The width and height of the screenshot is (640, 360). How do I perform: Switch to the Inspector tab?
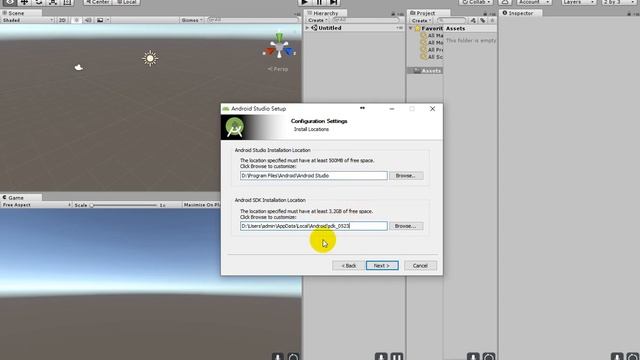point(521,13)
